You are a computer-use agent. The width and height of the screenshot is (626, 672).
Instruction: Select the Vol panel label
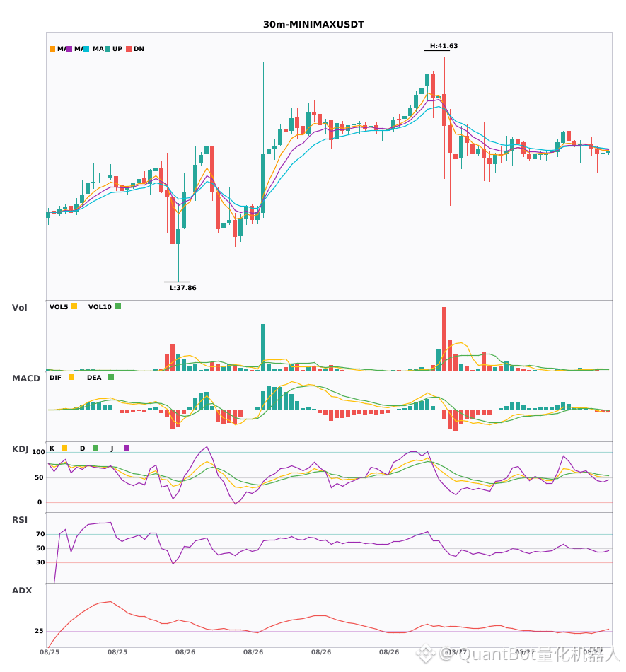coord(19,308)
